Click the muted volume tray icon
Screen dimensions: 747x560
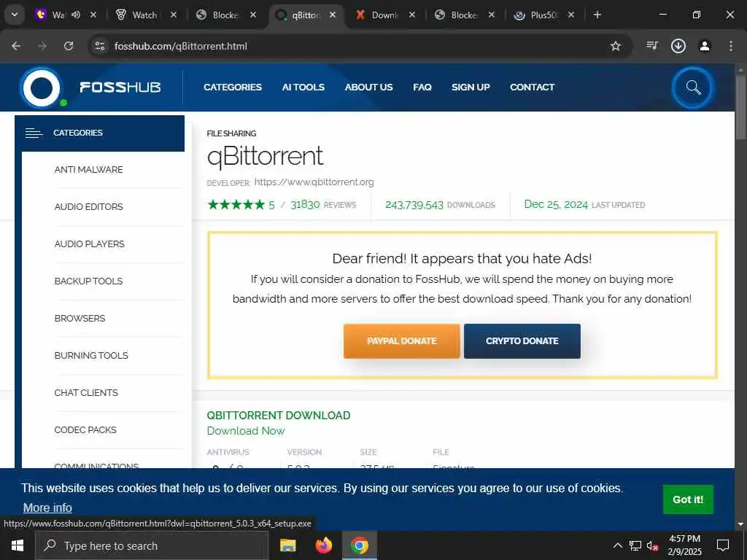click(x=652, y=546)
